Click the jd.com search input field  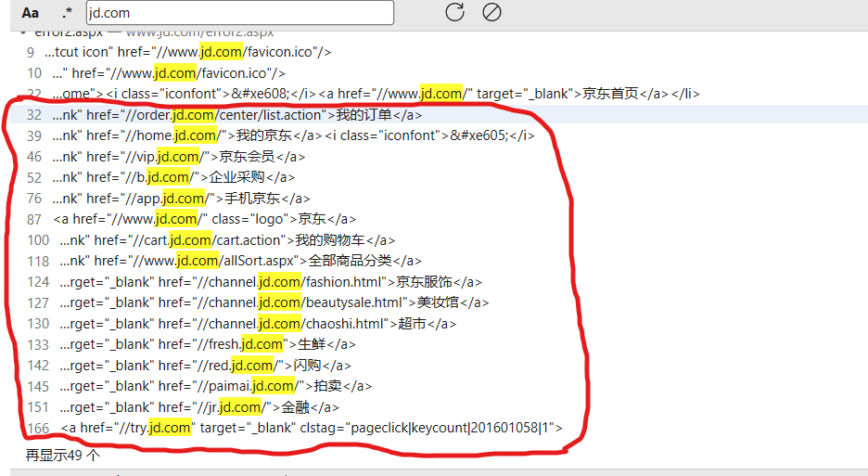(239, 13)
